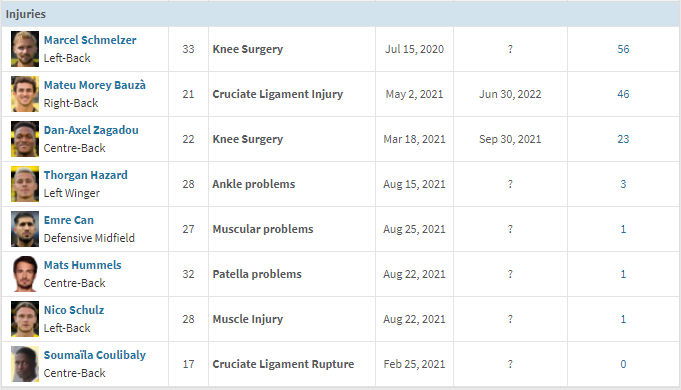Open Emre Can's player profile
Image resolution: width=681 pixels, height=390 pixels.
69,220
